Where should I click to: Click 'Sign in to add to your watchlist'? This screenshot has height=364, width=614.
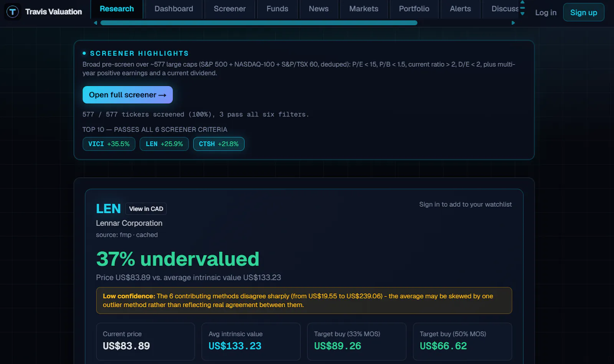click(x=465, y=204)
